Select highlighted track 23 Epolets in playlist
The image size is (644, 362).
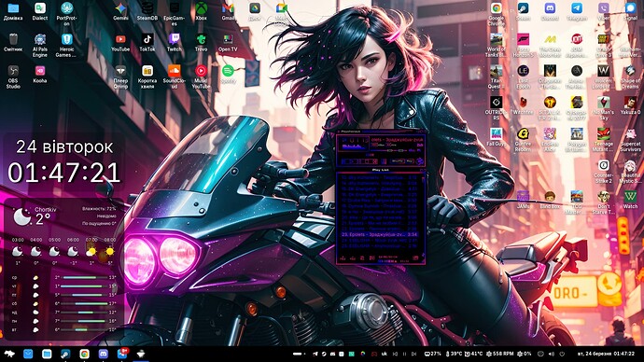pyautogui.click(x=380, y=234)
